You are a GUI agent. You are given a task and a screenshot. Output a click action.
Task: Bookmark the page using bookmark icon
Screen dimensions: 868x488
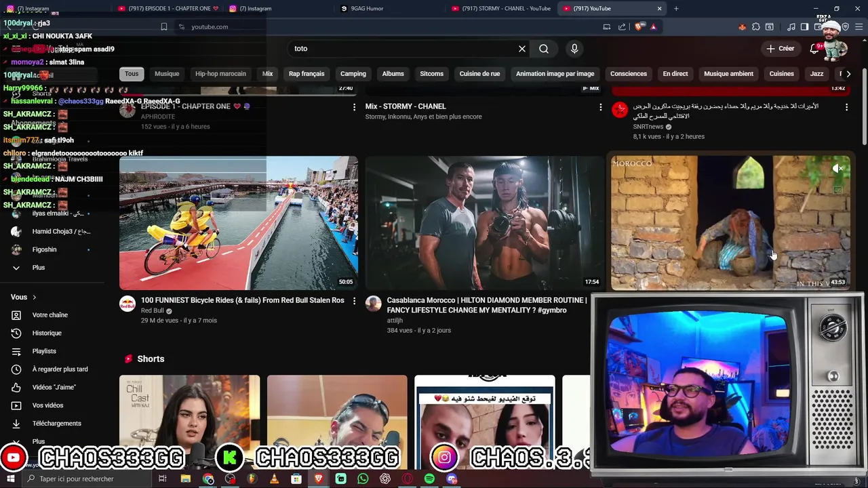click(x=164, y=27)
